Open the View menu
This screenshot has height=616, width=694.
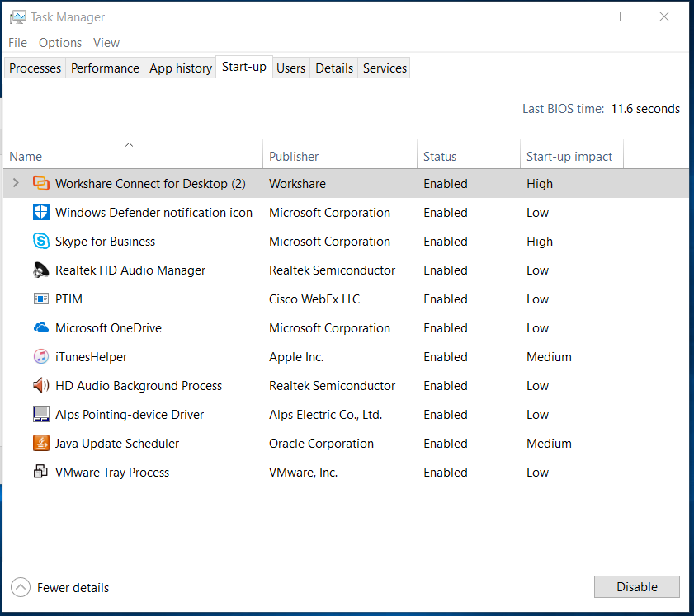[x=106, y=43]
